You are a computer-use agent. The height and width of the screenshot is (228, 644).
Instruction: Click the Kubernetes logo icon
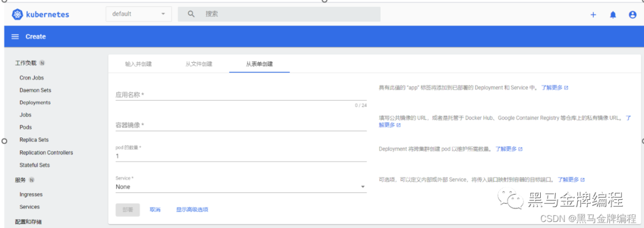17,14
